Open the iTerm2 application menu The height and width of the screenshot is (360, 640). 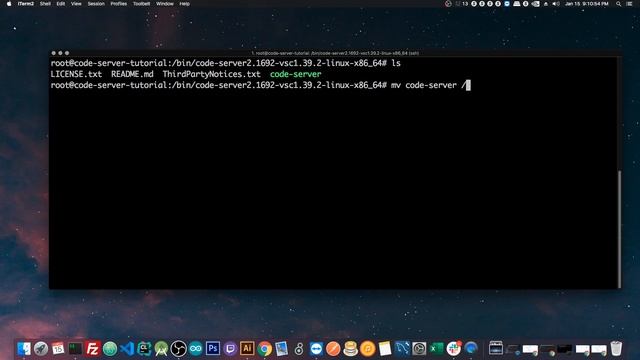click(x=26, y=4)
